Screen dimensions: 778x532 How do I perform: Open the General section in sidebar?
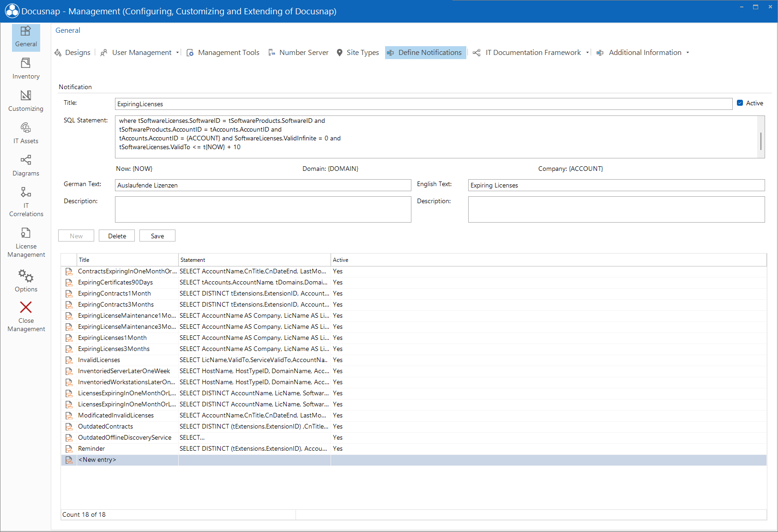[26, 37]
